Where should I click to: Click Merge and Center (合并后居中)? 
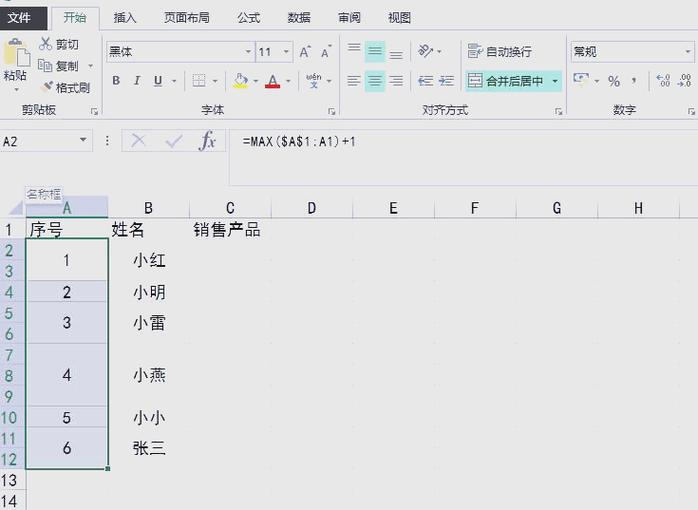tap(506, 81)
